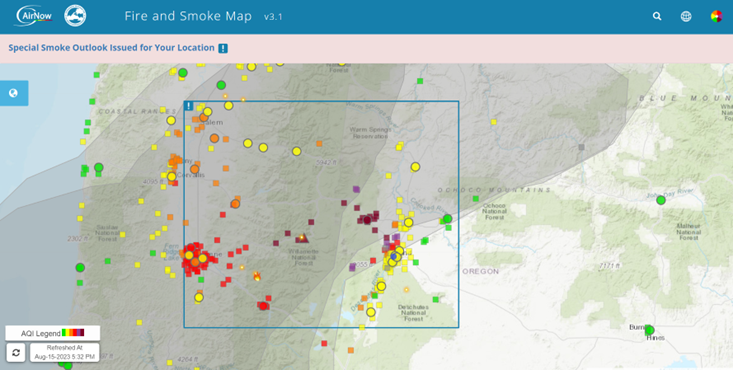
Task: Click the v3.1 version label
Action: pyautogui.click(x=273, y=17)
